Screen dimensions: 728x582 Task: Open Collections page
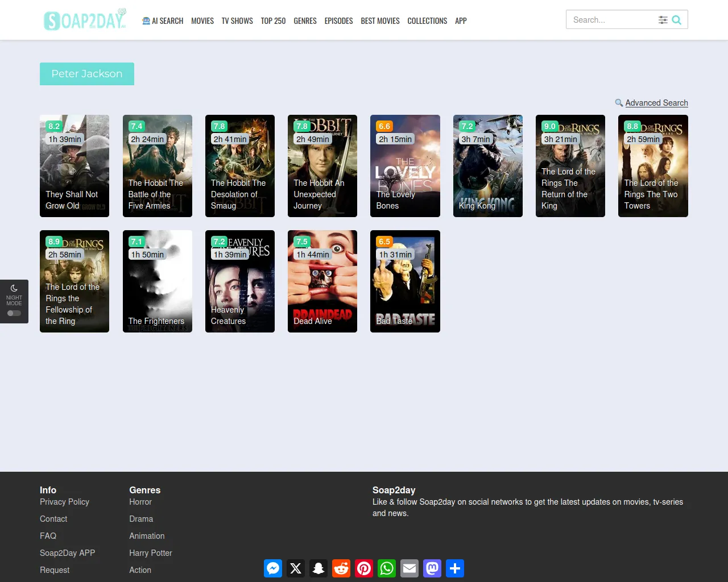point(427,20)
